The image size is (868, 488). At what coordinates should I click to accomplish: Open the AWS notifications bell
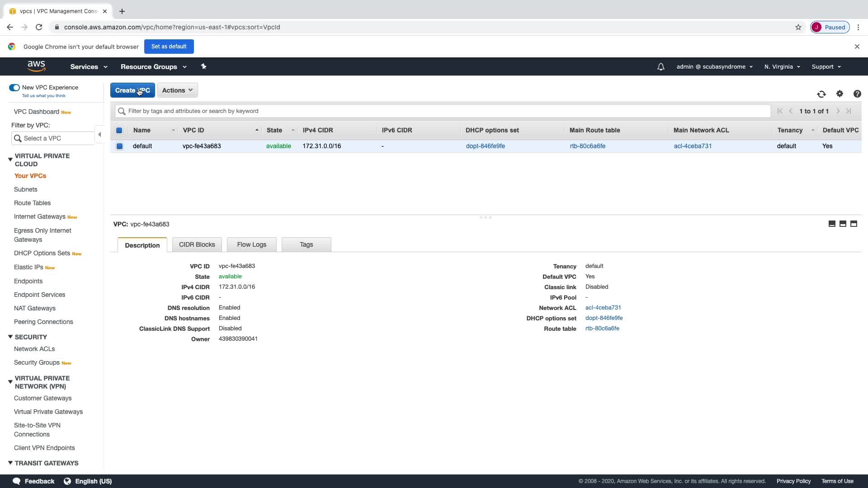point(660,67)
